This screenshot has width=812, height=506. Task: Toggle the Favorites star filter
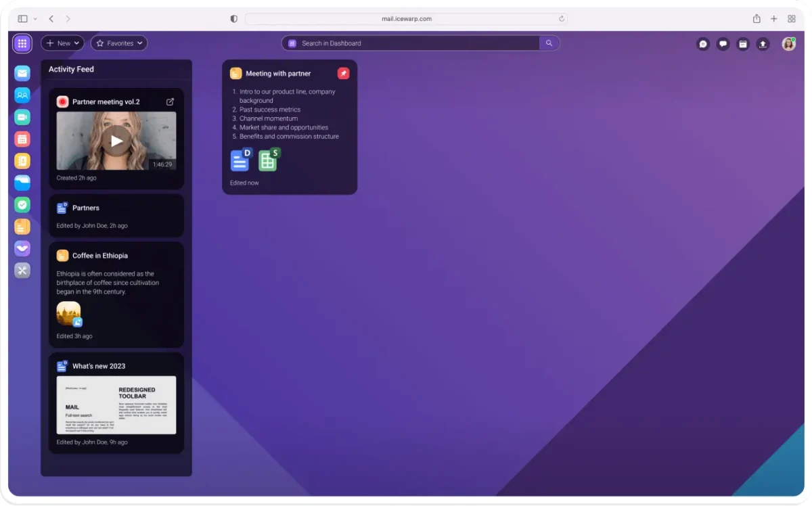tap(100, 43)
